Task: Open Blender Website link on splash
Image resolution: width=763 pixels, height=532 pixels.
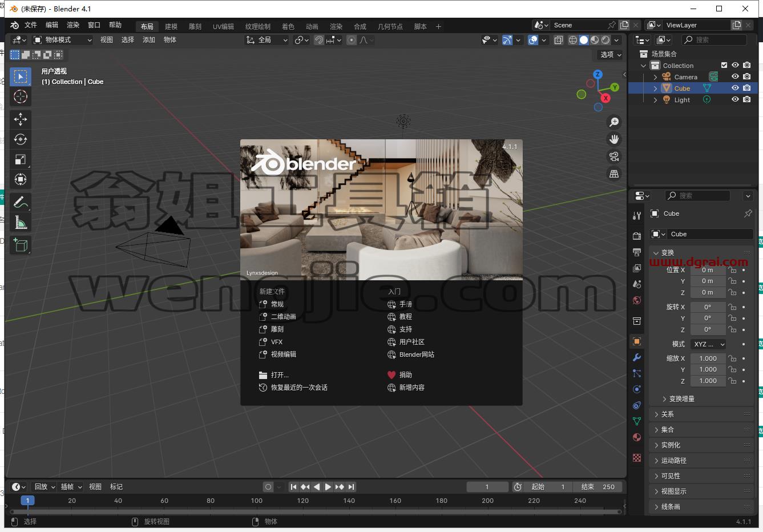Action: 411,354
